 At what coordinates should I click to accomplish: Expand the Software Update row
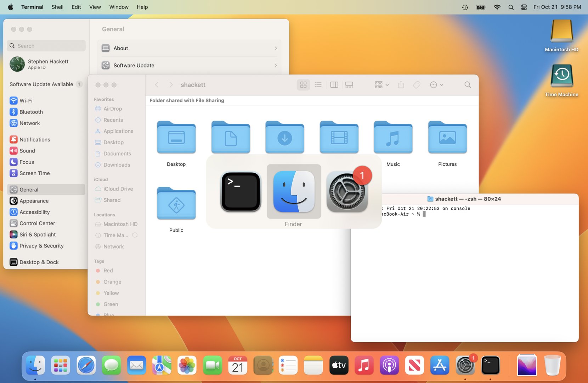[x=190, y=66]
